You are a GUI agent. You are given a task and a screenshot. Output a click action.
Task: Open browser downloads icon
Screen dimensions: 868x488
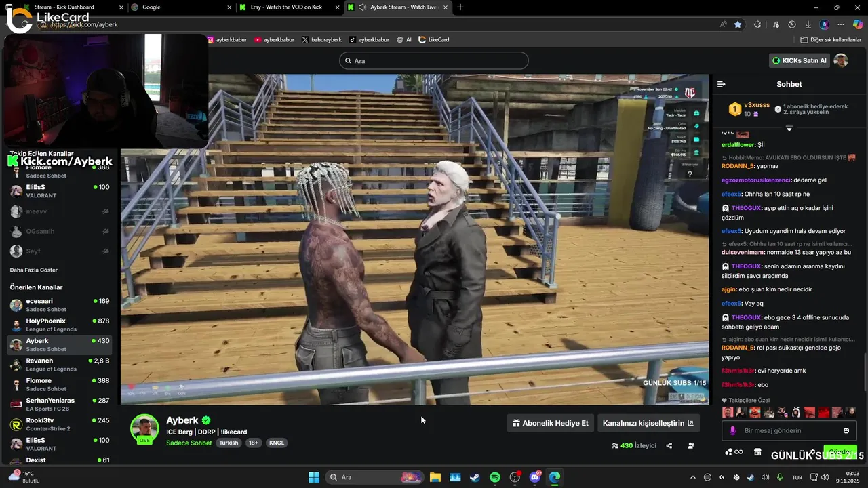coord(808,24)
